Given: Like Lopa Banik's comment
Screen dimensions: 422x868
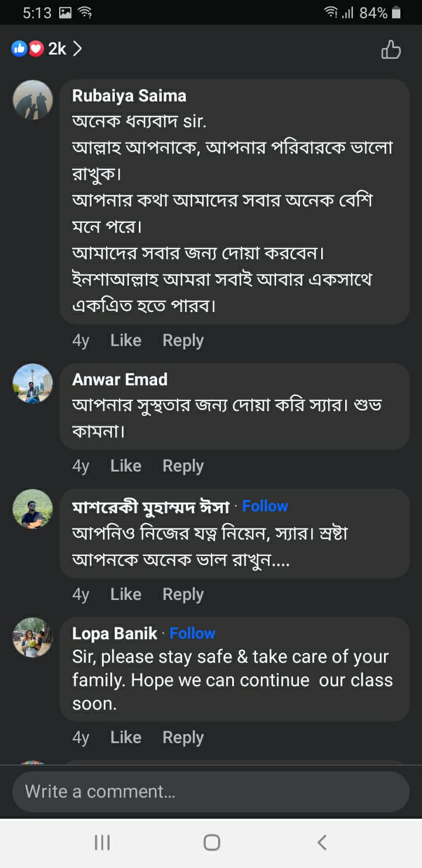Looking at the screenshot, I should tap(125, 737).
